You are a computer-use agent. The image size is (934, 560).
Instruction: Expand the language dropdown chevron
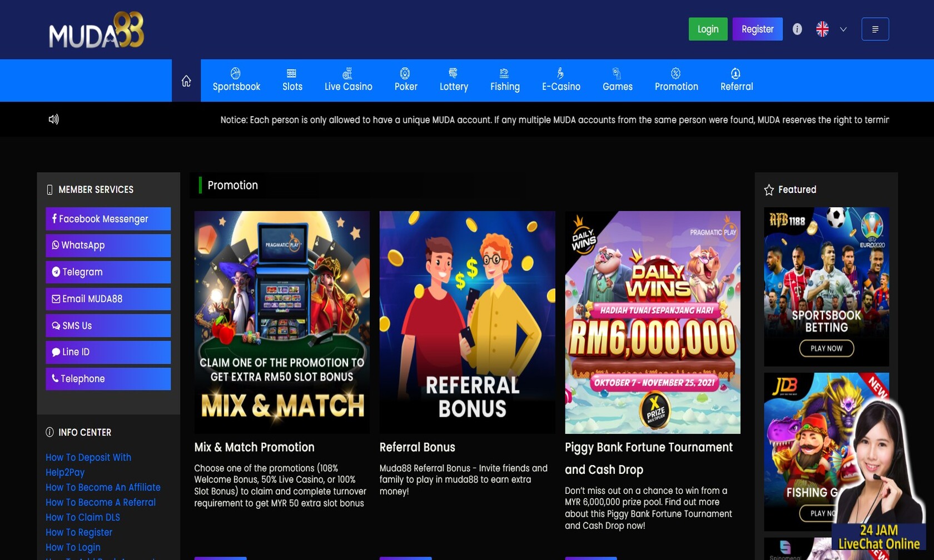[843, 29]
